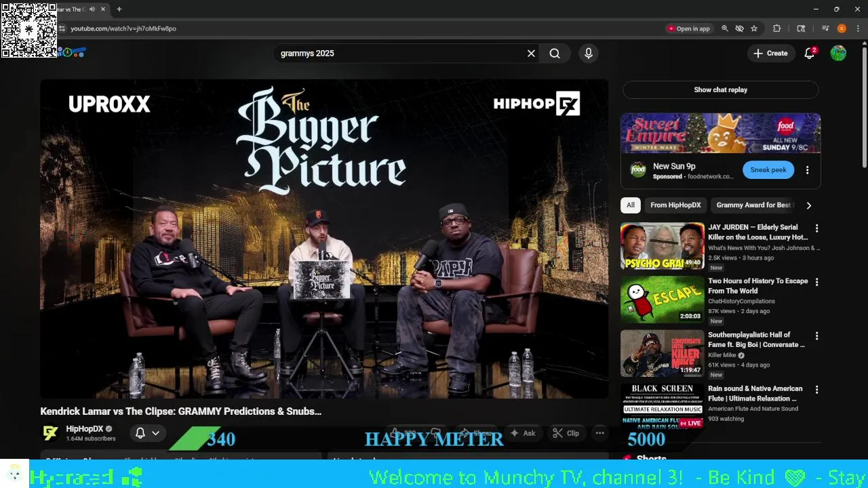Click the HipHopDX channel name

pyautogui.click(x=85, y=429)
